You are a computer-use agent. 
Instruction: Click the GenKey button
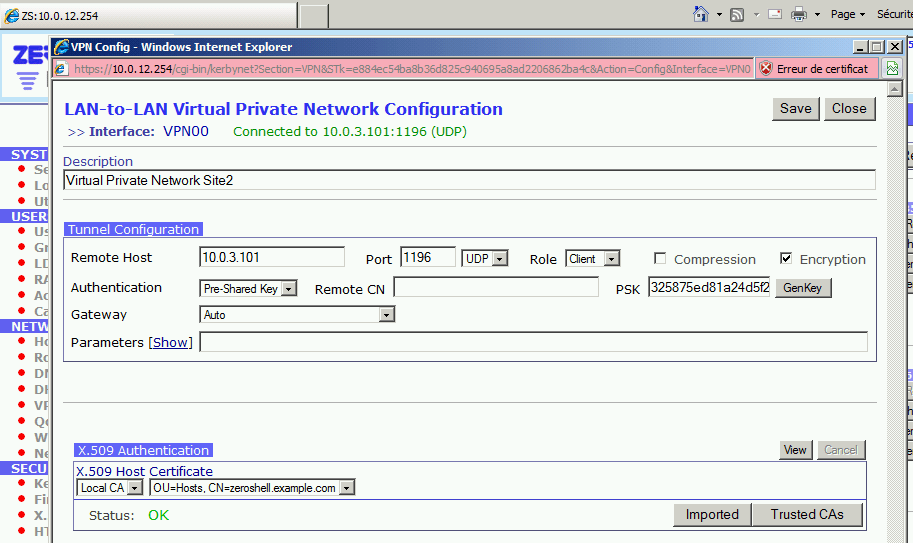[x=802, y=288]
